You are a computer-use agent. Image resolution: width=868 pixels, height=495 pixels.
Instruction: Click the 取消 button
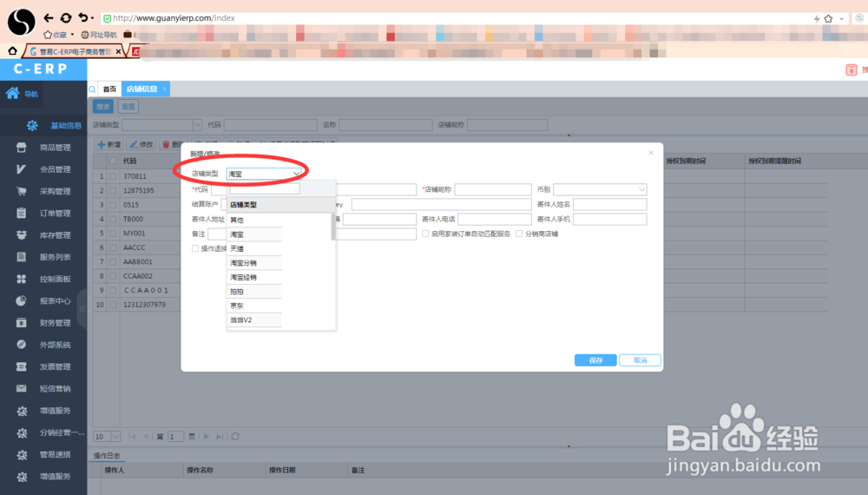(640, 360)
